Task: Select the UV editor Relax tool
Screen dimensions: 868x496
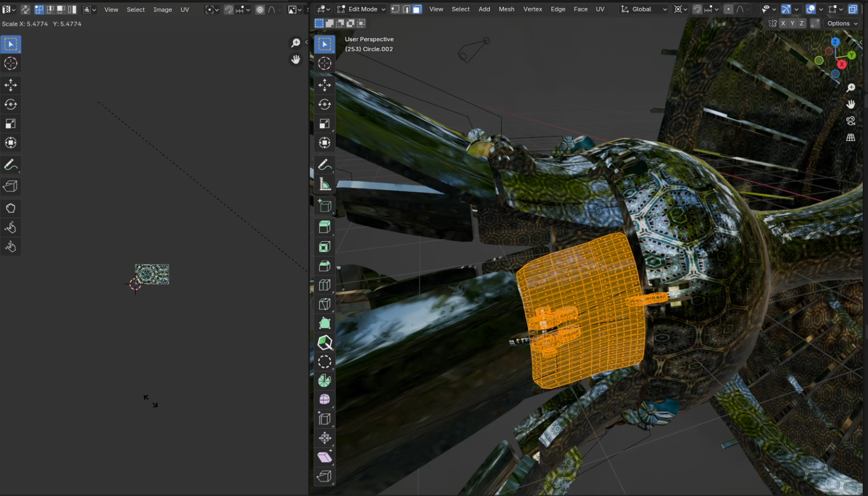Action: [11, 227]
